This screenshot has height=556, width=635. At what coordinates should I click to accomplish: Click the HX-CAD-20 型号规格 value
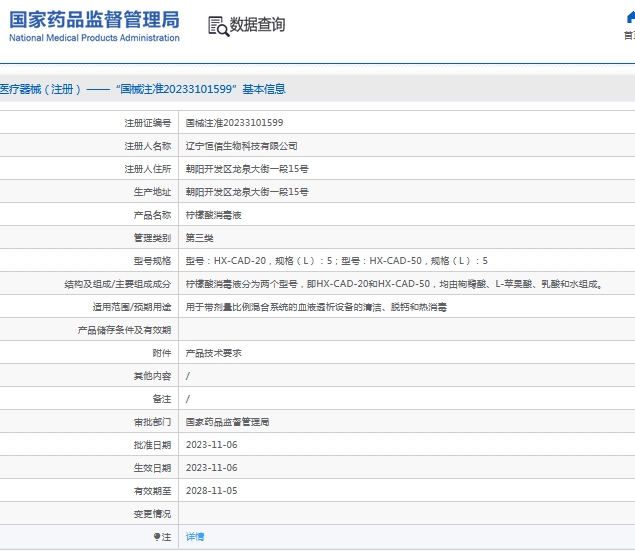tap(337, 261)
